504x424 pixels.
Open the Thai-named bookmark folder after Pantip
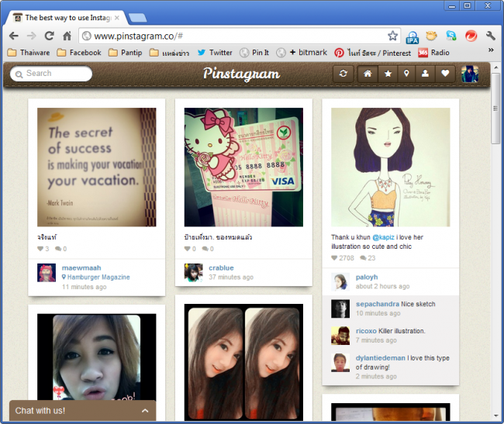pyautogui.click(x=169, y=53)
